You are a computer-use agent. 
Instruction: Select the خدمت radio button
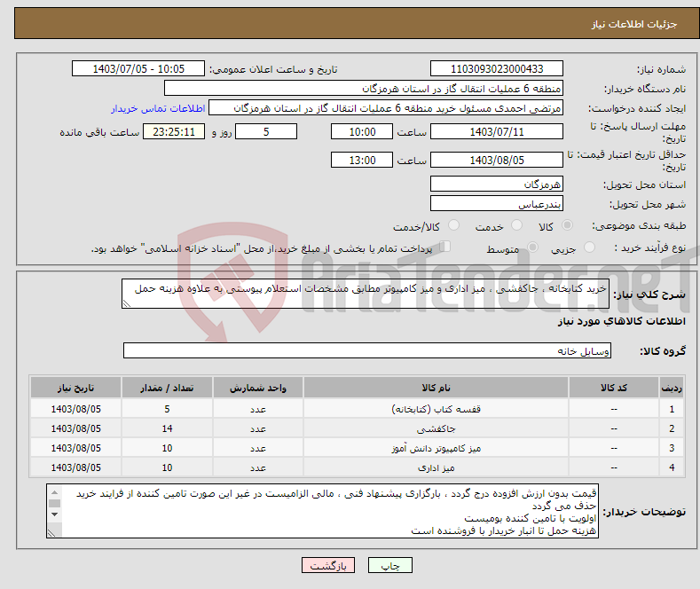tap(516, 225)
